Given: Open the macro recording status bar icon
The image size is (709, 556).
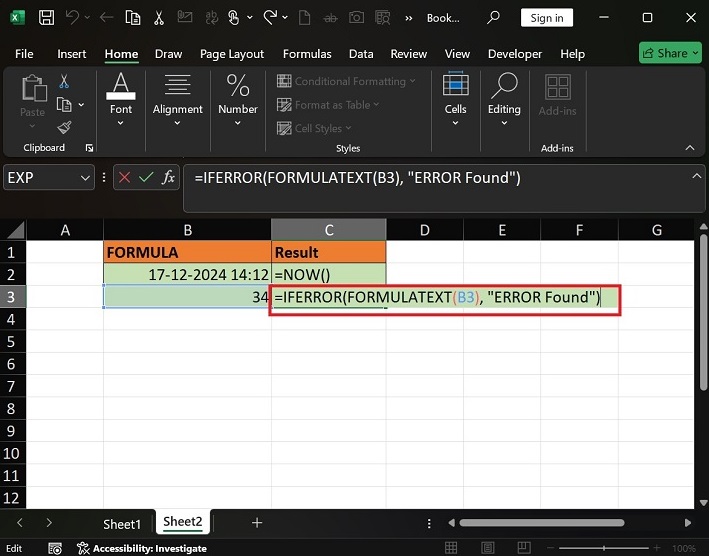Looking at the screenshot, I should (x=56, y=548).
